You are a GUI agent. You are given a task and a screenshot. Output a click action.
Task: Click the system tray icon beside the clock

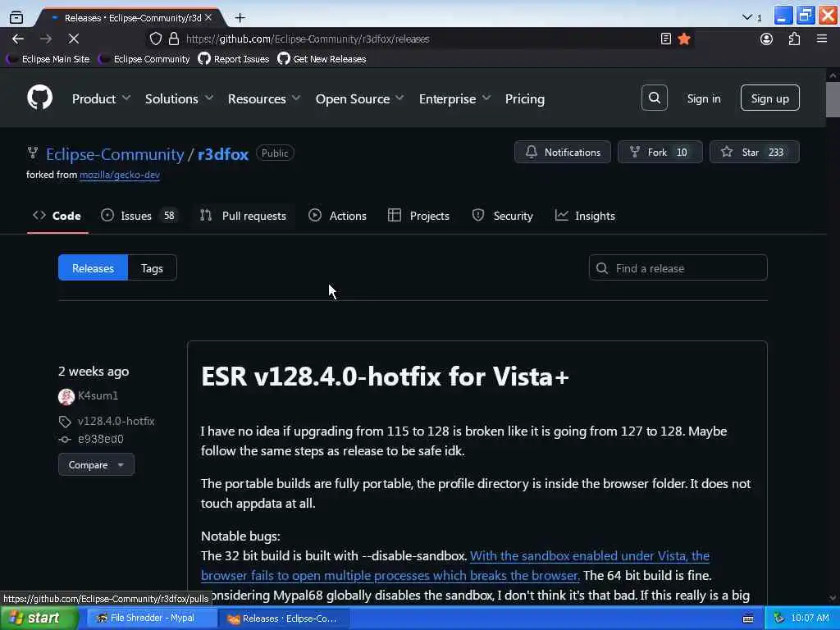779,619
